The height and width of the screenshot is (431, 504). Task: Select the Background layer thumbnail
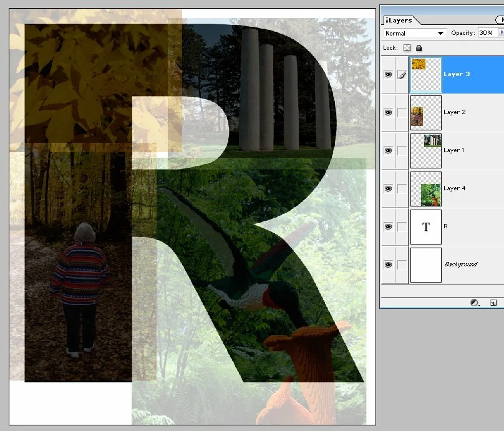(x=426, y=265)
